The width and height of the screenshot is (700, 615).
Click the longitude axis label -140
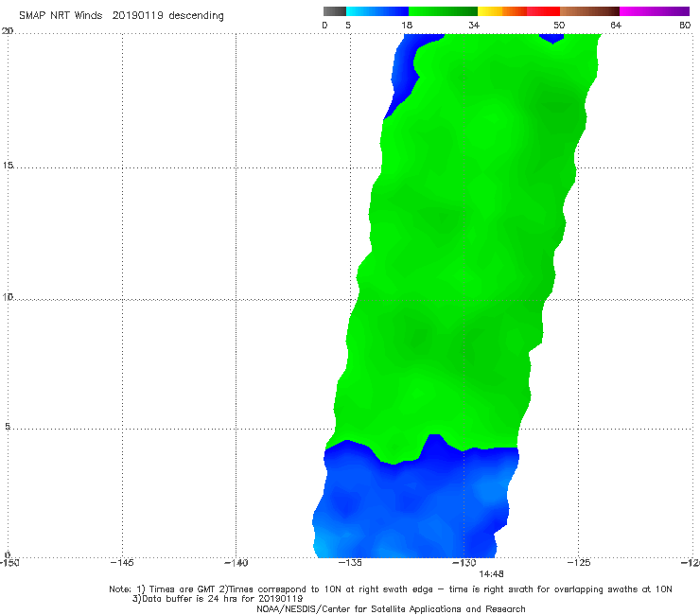236,562
